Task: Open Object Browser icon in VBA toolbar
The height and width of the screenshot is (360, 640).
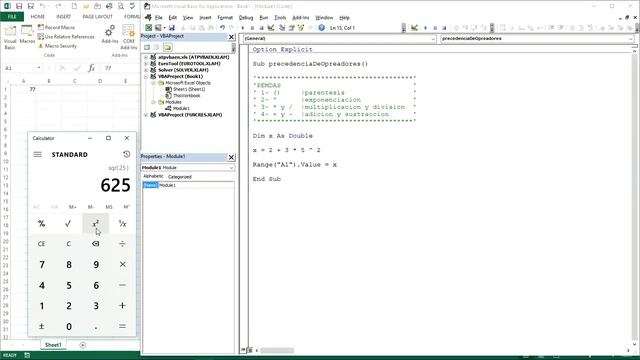Action: click(301, 28)
